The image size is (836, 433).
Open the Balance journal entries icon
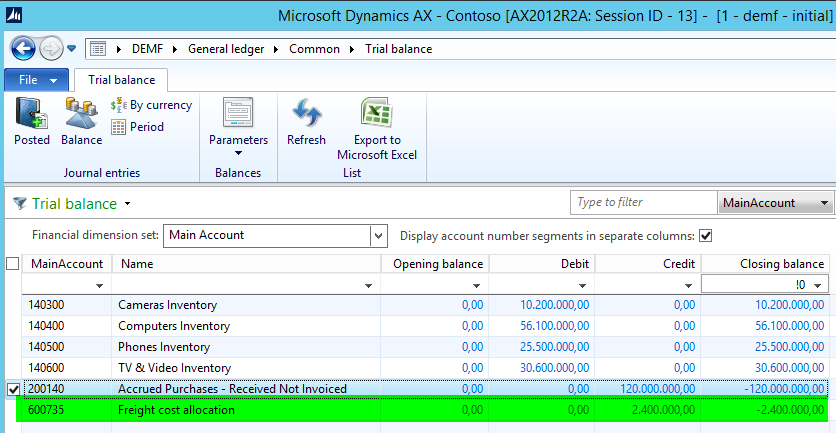(81, 121)
